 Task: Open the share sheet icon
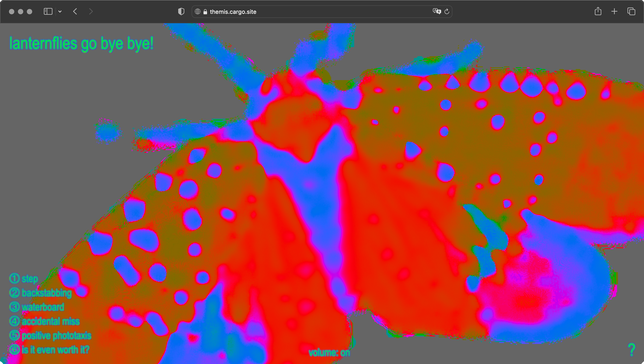[x=598, y=11]
